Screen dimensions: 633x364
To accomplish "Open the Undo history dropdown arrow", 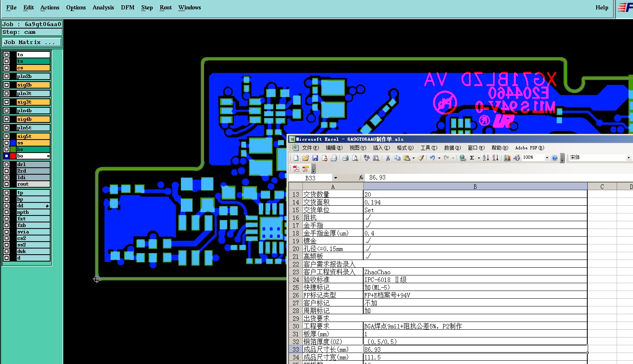I will (x=439, y=158).
